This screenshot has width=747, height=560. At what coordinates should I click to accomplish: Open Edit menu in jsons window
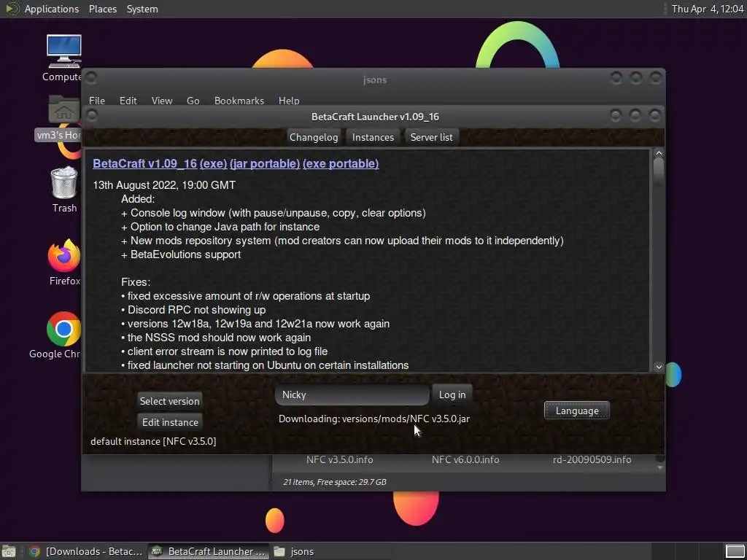[128, 101]
